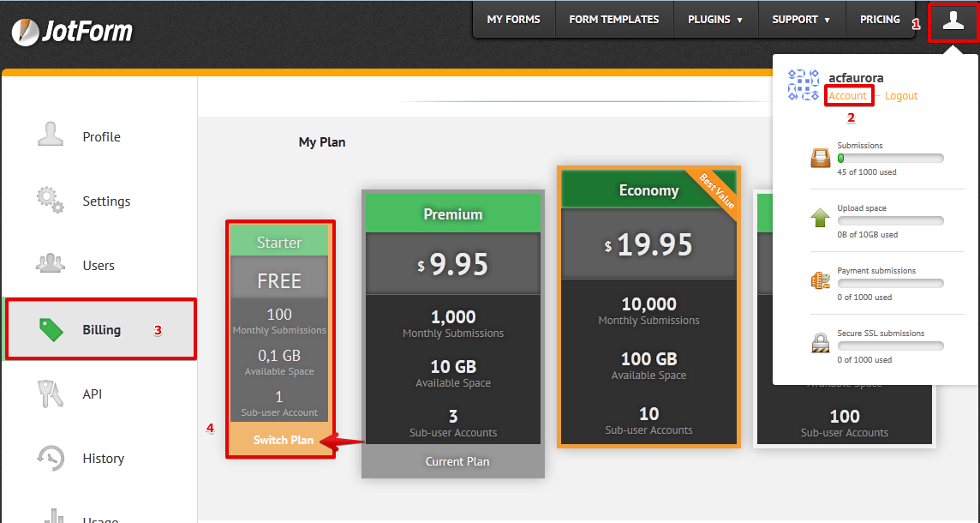
Task: Click '0B of 10GB used' text
Action: [868, 235]
